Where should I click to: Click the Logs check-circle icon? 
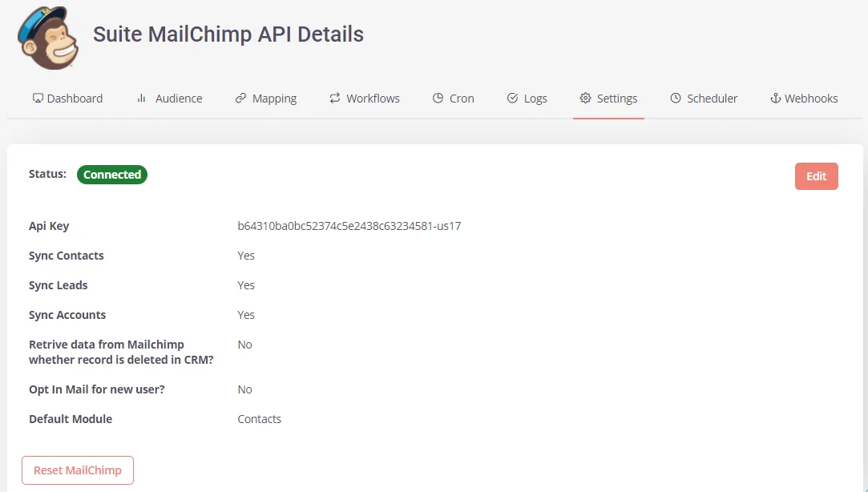click(x=512, y=99)
